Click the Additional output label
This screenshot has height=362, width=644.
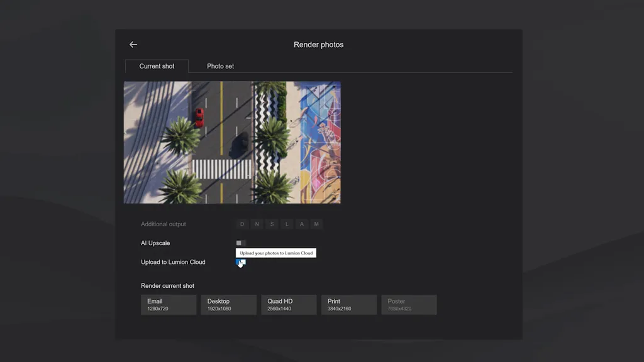[x=164, y=224]
